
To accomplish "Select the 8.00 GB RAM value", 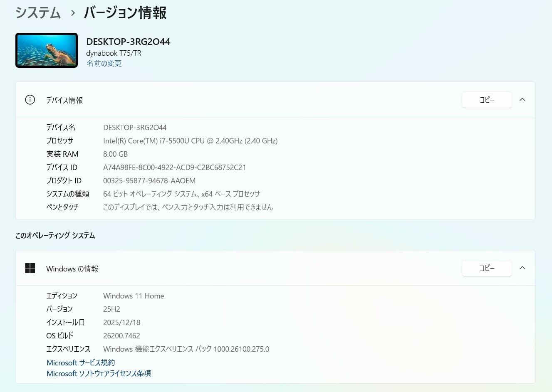I will pyautogui.click(x=116, y=154).
